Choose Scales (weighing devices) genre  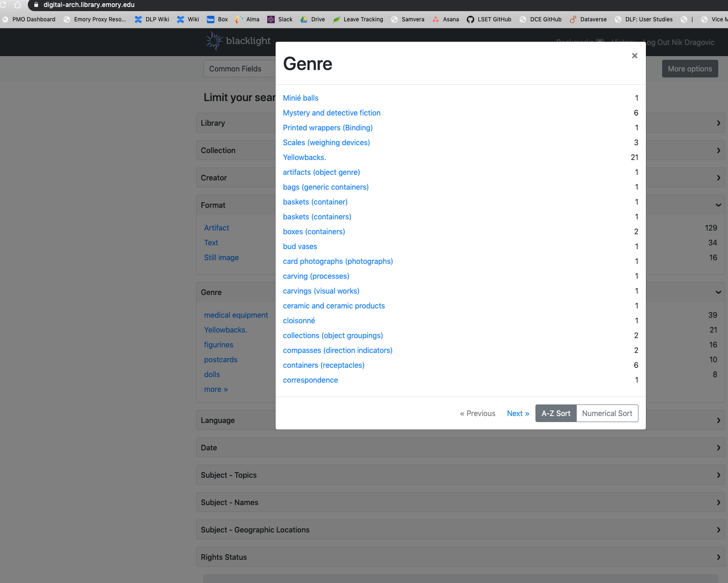[x=327, y=142]
